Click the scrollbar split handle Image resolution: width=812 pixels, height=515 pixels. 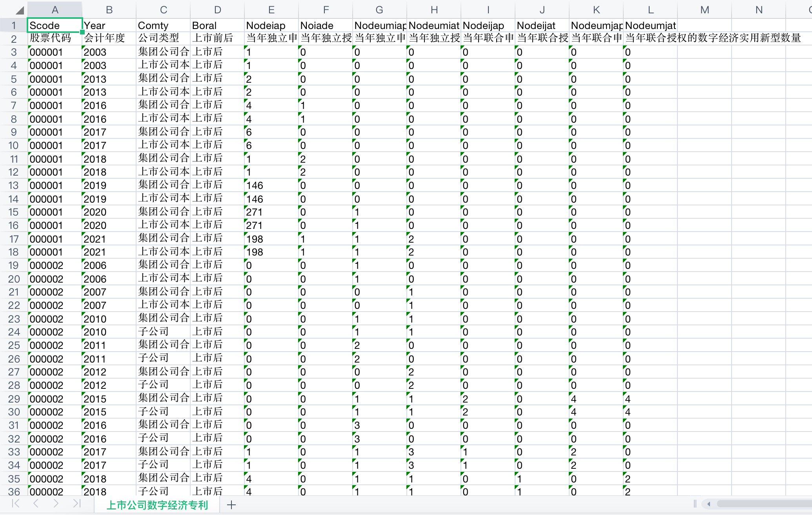[695, 504]
